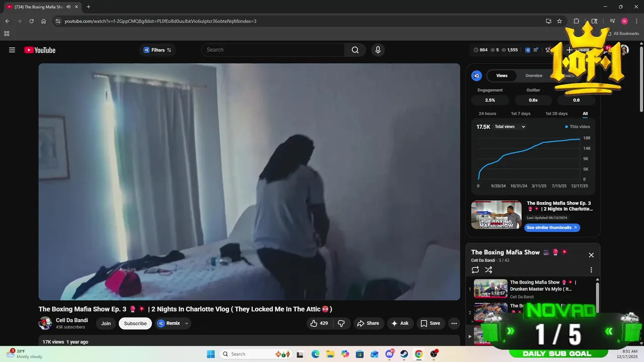Open The Boxing Mafia Show playlist title
The image size is (644, 362).
[505, 252]
